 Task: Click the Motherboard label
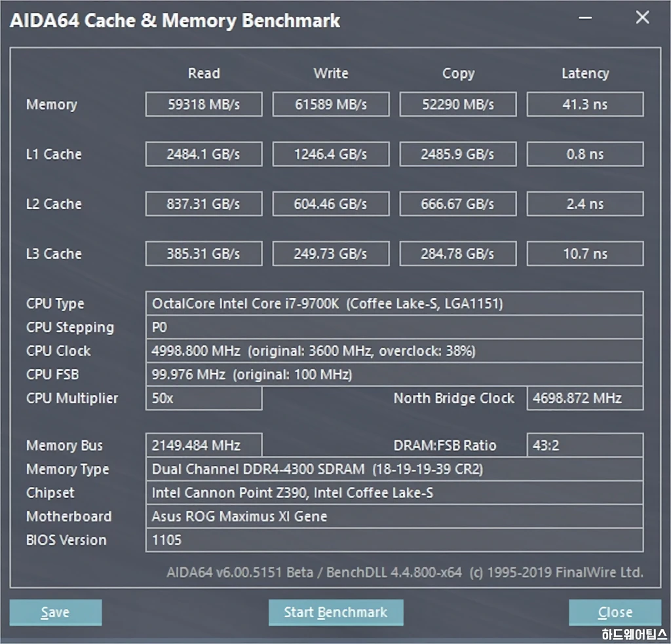click(68, 516)
